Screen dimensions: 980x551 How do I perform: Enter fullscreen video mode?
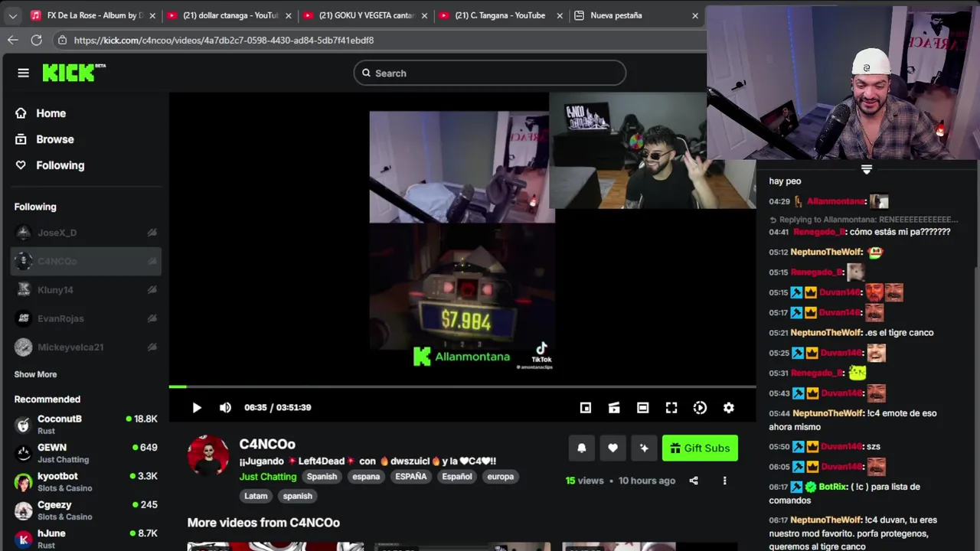[x=671, y=408]
